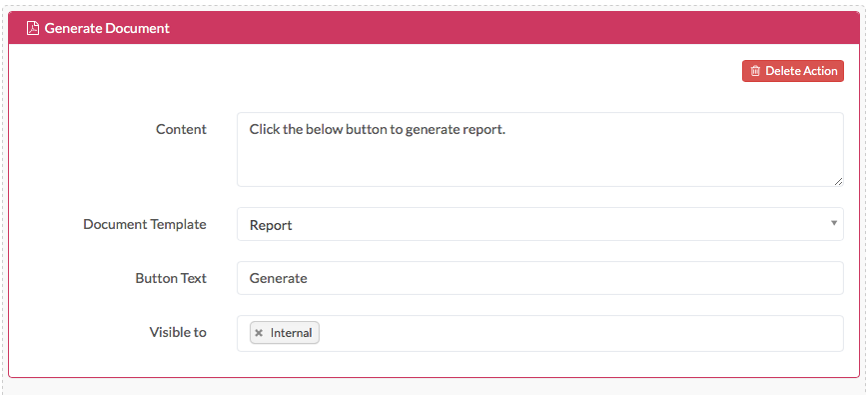This screenshot has height=395, width=868.
Task: Click the Generate Document header title
Action: click(107, 28)
